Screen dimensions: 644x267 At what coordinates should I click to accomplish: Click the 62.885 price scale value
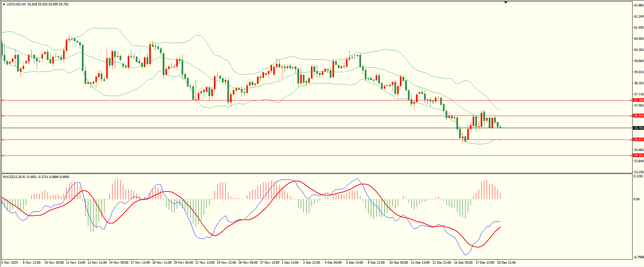[639, 5]
